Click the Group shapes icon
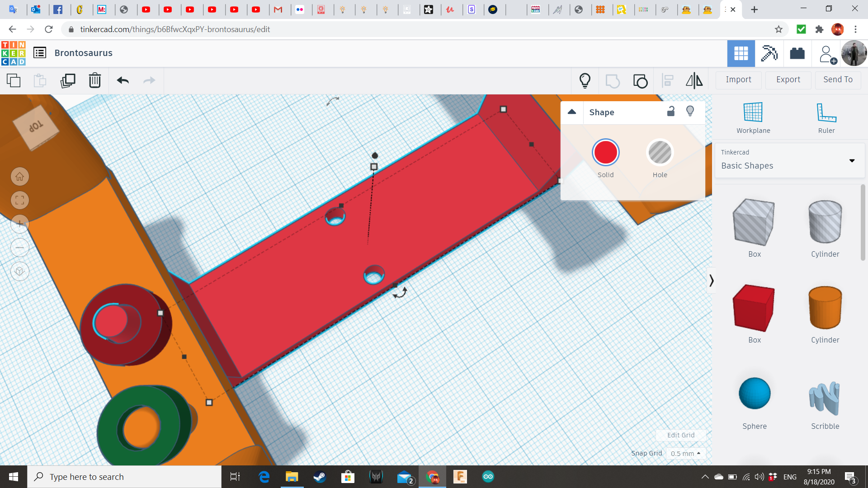 click(x=613, y=81)
